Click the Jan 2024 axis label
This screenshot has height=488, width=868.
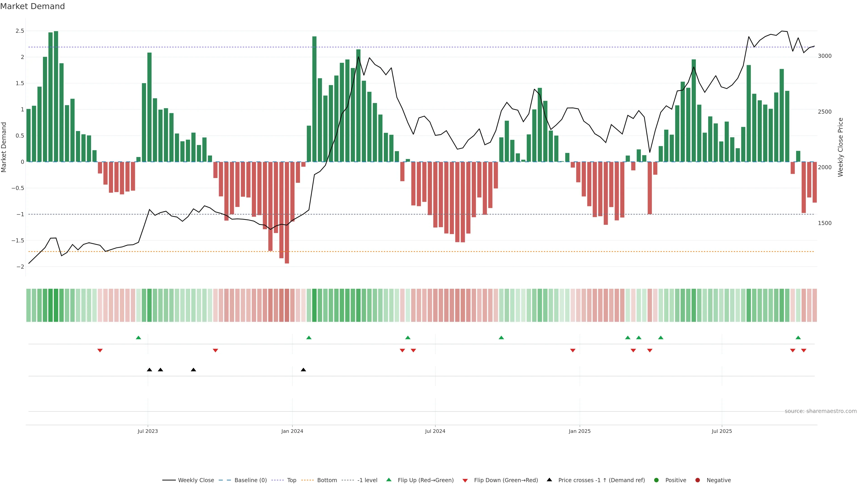pyautogui.click(x=292, y=431)
